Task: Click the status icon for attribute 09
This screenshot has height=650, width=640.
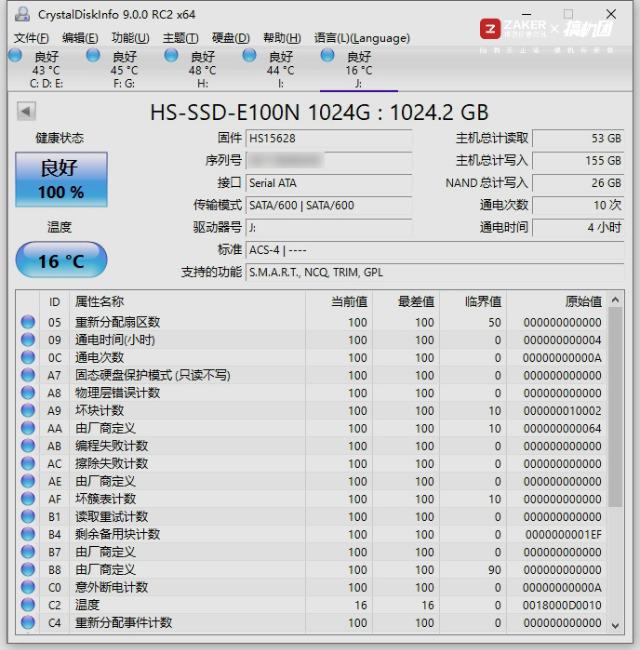Action: tap(28, 340)
